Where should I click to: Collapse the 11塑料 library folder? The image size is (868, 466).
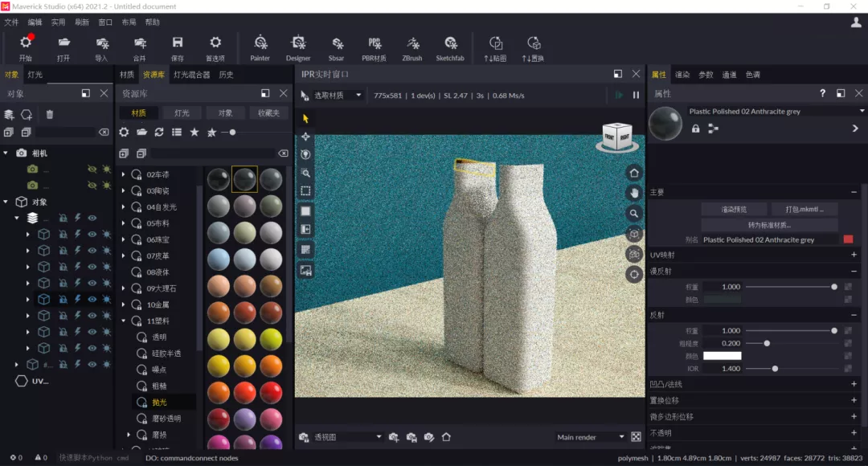[x=124, y=321]
